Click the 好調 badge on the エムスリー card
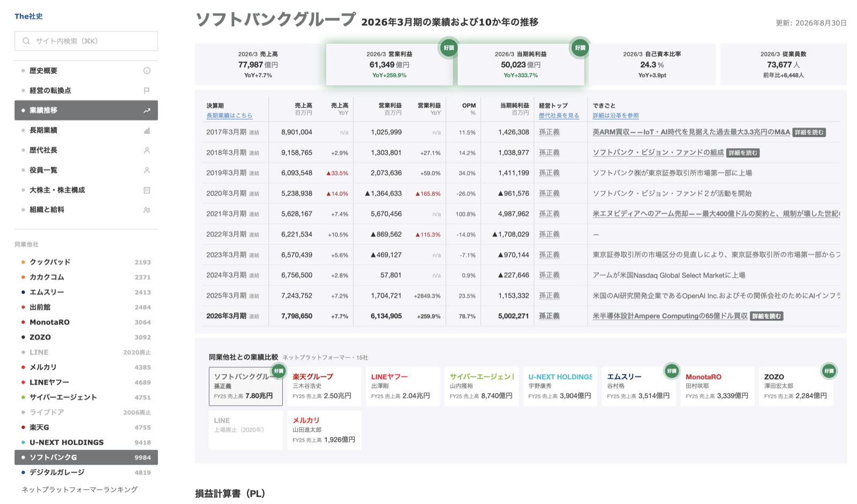Image resolution: width=857 pixels, height=504 pixels. coord(672,371)
